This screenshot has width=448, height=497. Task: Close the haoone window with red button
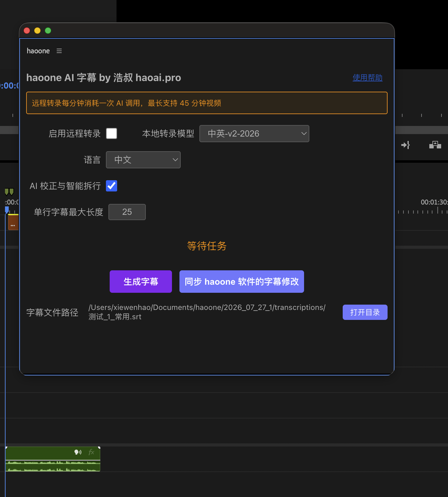point(27,31)
